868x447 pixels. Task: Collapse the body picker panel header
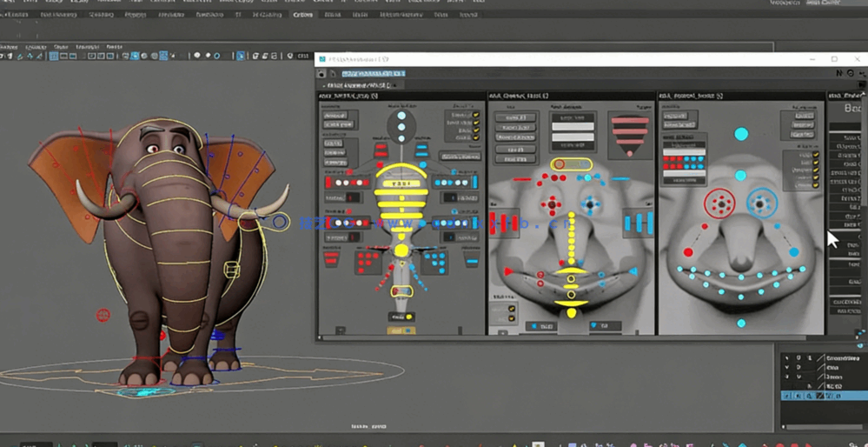[x=348, y=96]
